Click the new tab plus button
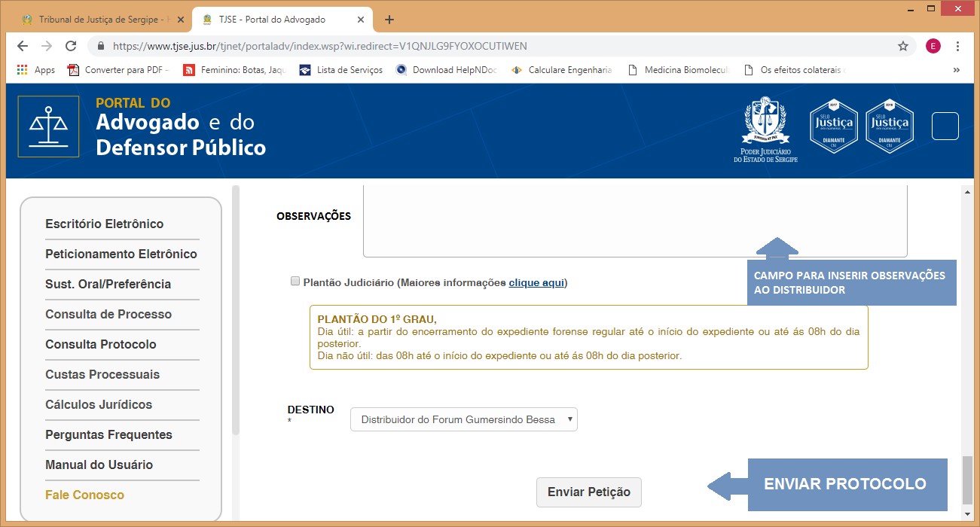 (x=389, y=20)
